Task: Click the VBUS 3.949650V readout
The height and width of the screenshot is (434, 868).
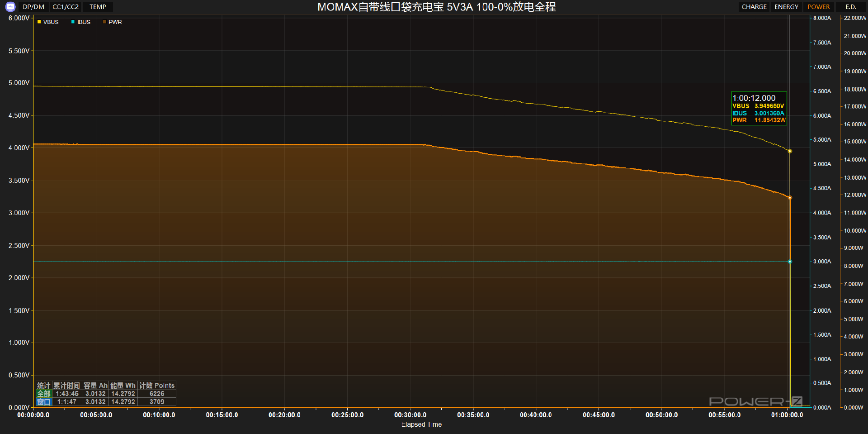Action: tap(759, 106)
